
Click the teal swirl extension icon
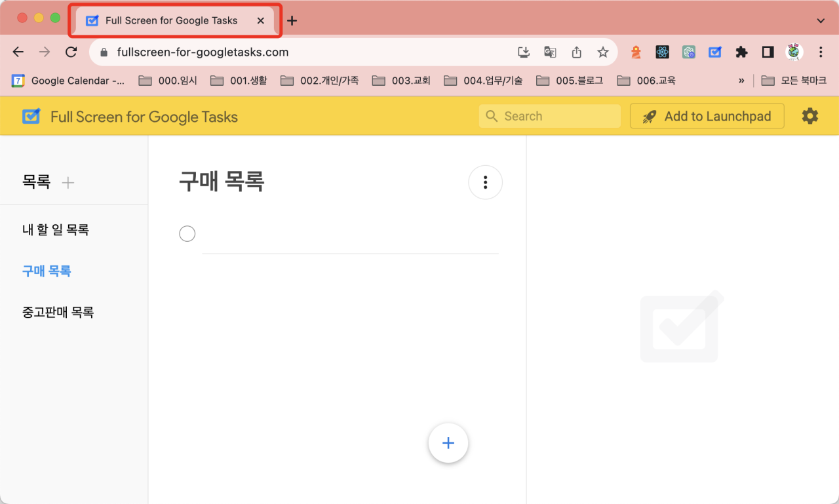point(689,52)
